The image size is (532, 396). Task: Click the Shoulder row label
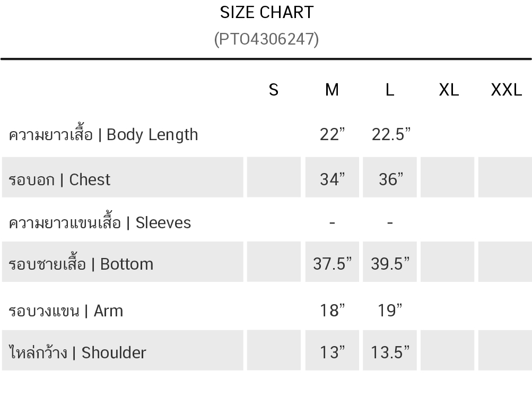pos(77,352)
